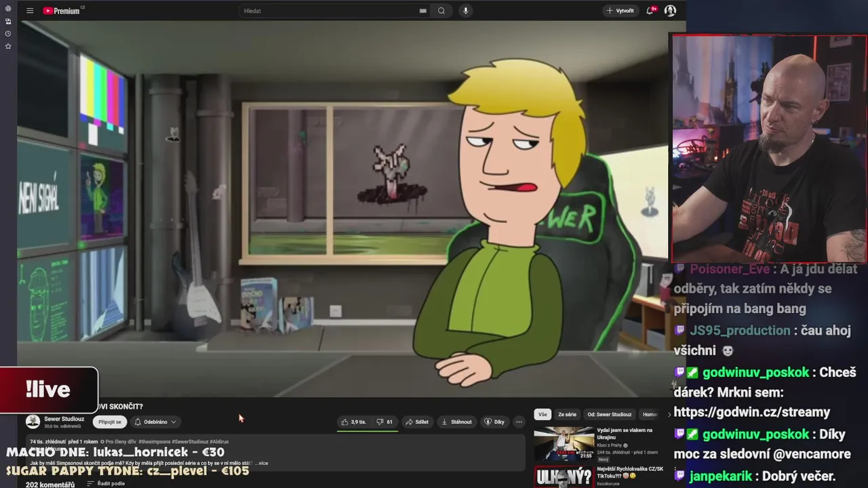Open Sewer Studiouz channel avatar
The width and height of the screenshot is (868, 488).
(33, 422)
